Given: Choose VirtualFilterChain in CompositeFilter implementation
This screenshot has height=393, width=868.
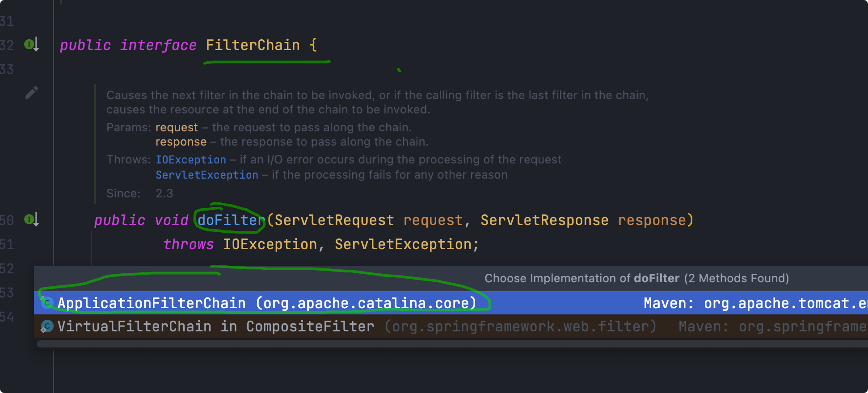Looking at the screenshot, I should pos(215,326).
